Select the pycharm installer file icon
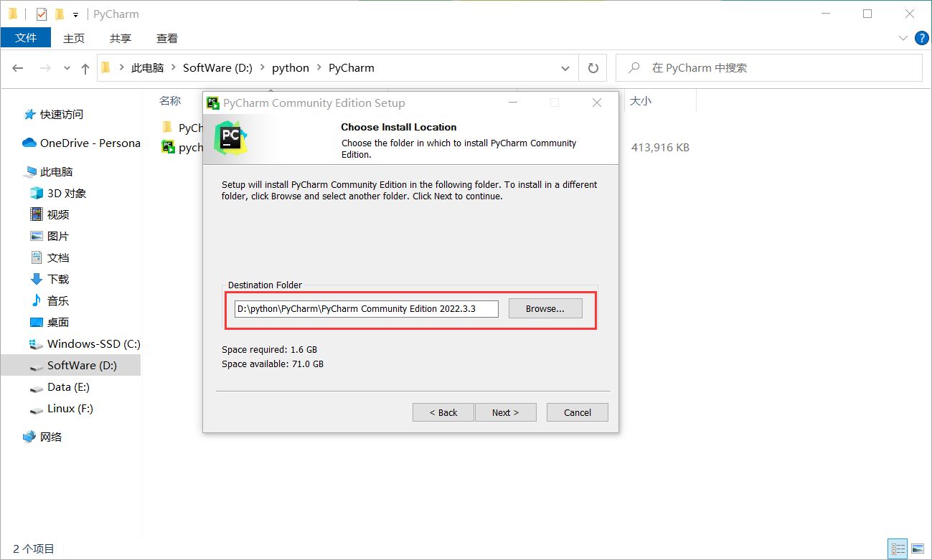This screenshot has width=932, height=560. point(168,147)
